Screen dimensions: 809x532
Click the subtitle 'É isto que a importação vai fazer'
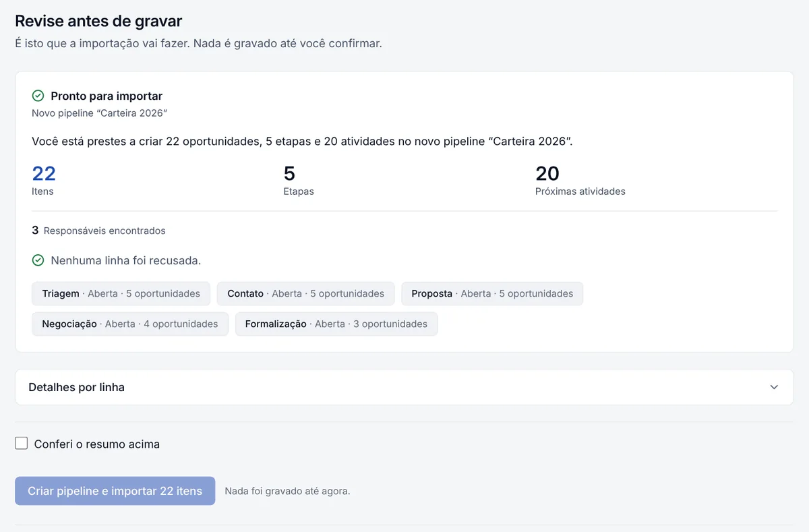click(x=198, y=44)
